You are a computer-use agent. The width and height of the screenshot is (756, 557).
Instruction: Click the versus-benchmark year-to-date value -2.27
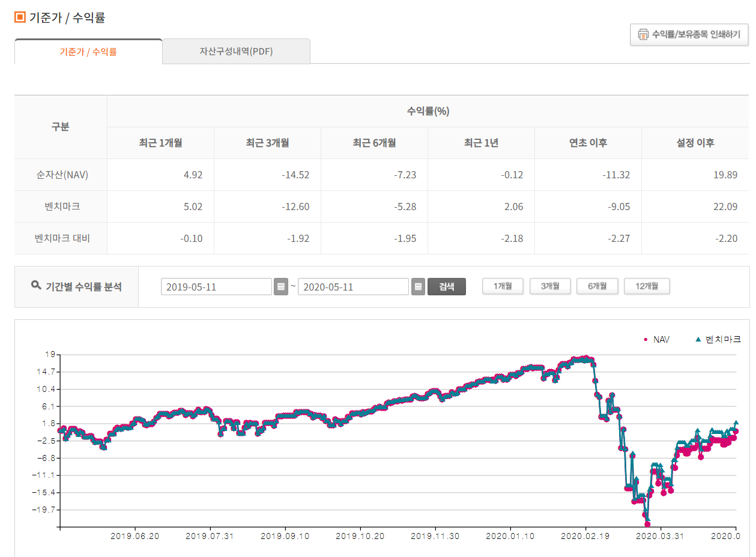tap(618, 239)
